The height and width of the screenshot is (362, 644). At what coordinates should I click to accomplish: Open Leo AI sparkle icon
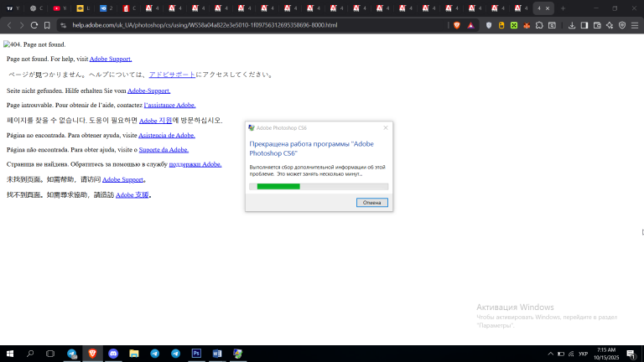(x=610, y=25)
